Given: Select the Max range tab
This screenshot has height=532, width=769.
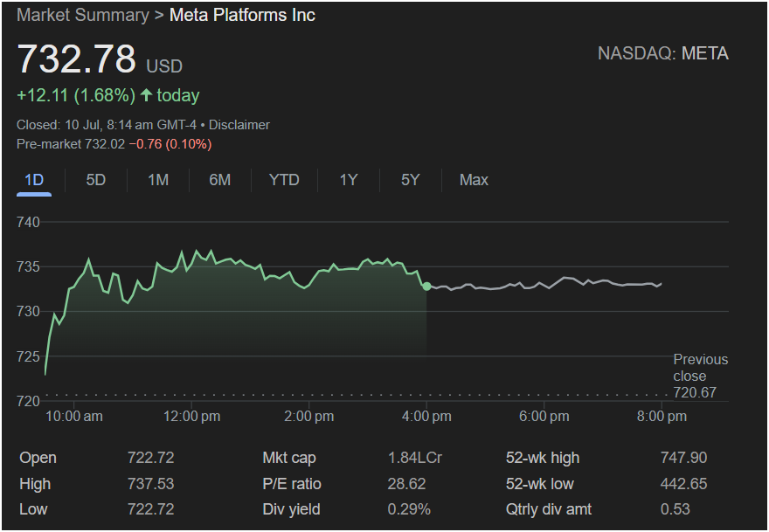Looking at the screenshot, I should tap(474, 180).
